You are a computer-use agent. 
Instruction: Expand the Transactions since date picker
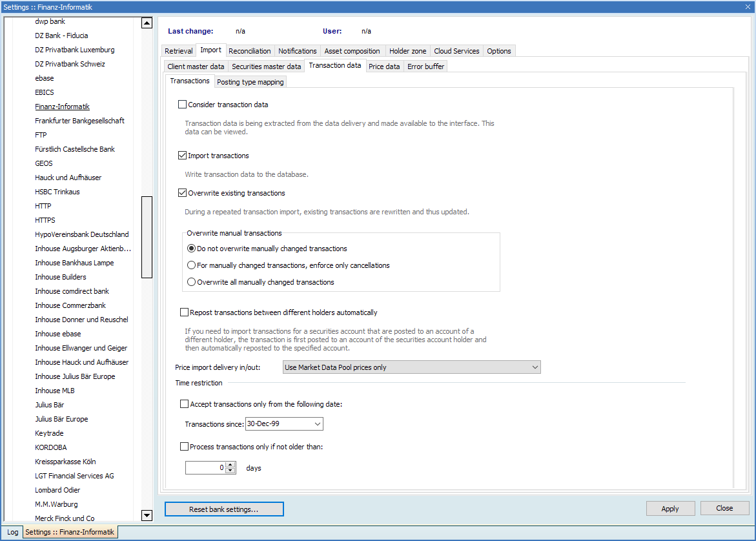(317, 424)
